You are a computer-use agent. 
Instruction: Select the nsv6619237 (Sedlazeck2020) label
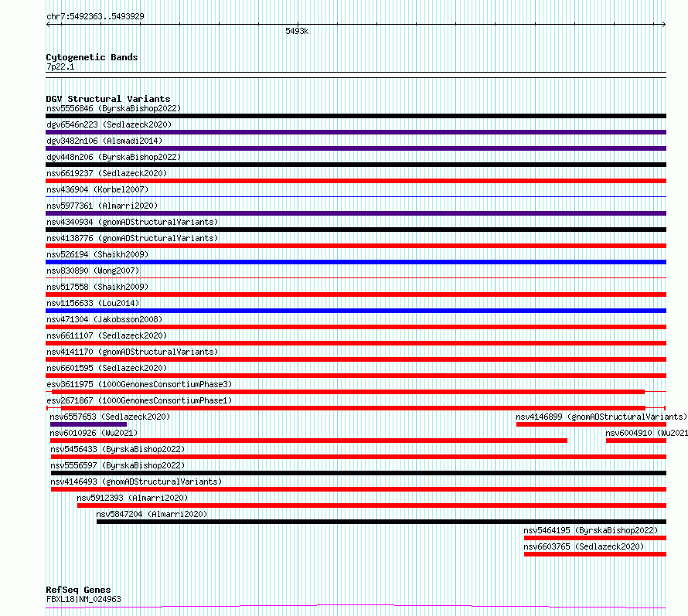point(107,173)
